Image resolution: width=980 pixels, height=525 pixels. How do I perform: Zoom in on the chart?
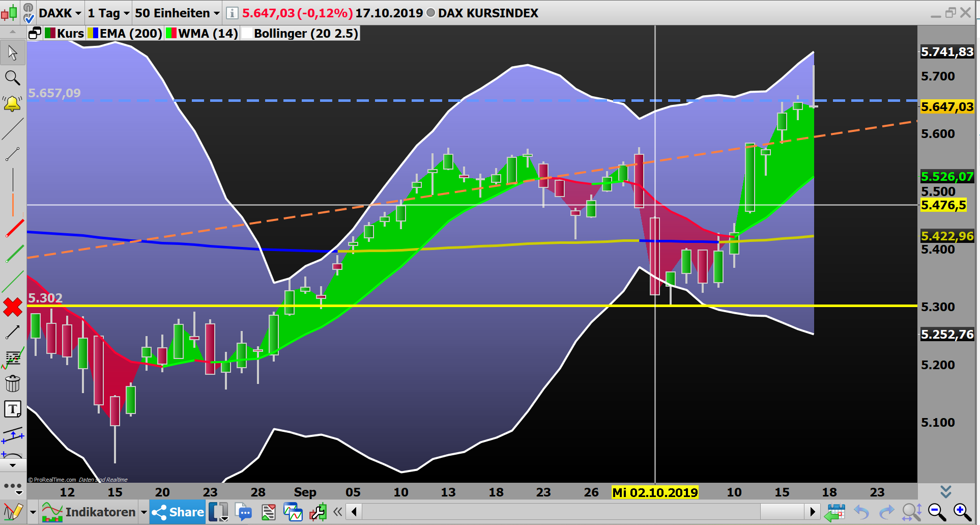[x=960, y=512]
